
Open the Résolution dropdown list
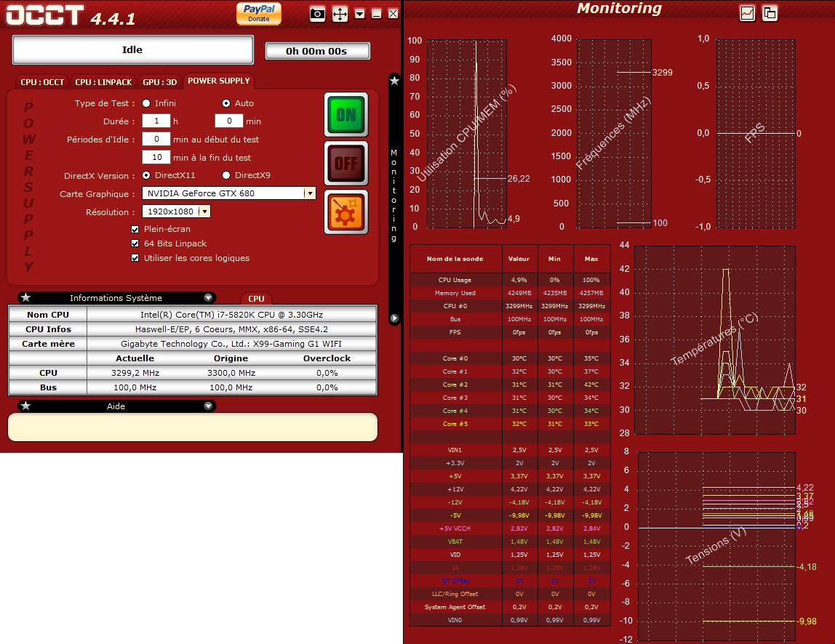204,212
